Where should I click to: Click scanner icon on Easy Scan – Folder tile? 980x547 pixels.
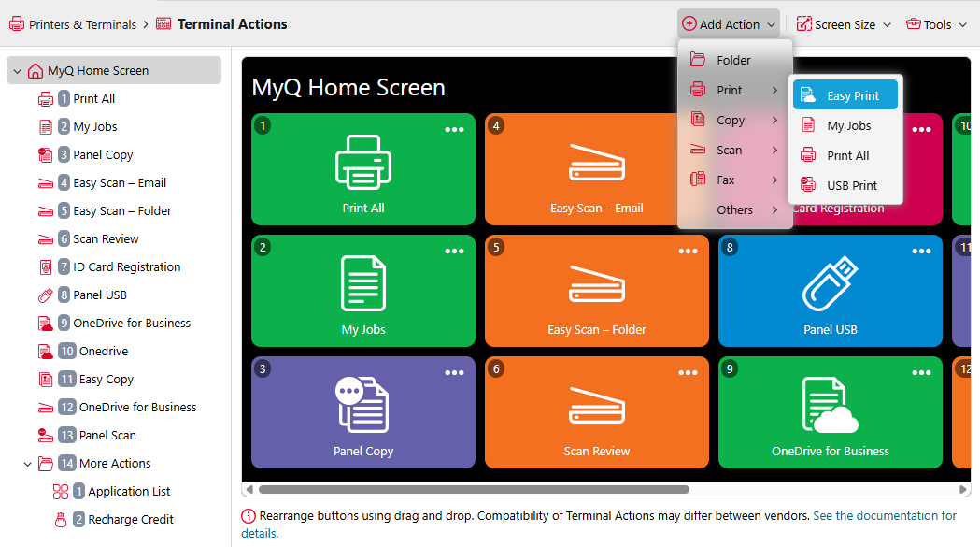click(x=597, y=285)
